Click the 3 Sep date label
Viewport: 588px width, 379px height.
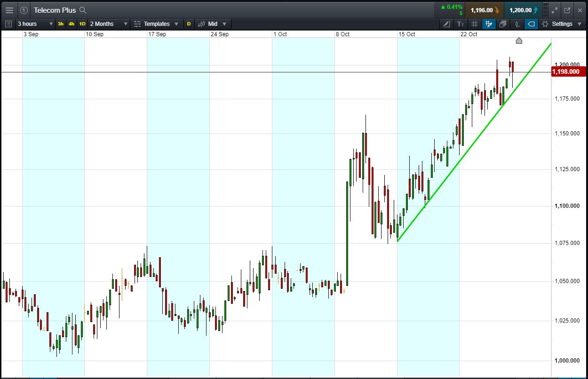(x=31, y=34)
